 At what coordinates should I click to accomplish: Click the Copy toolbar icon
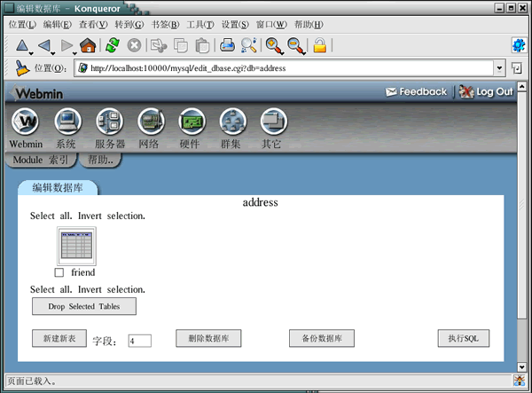click(x=181, y=45)
